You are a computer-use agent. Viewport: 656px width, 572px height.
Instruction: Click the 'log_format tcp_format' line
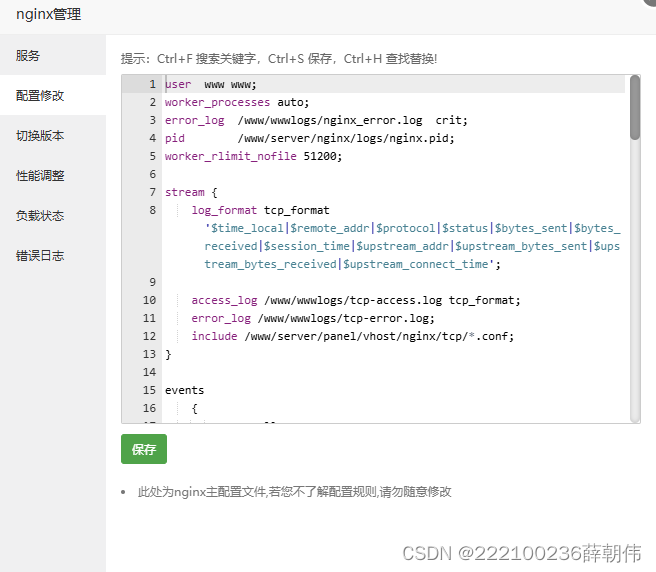click(x=260, y=210)
